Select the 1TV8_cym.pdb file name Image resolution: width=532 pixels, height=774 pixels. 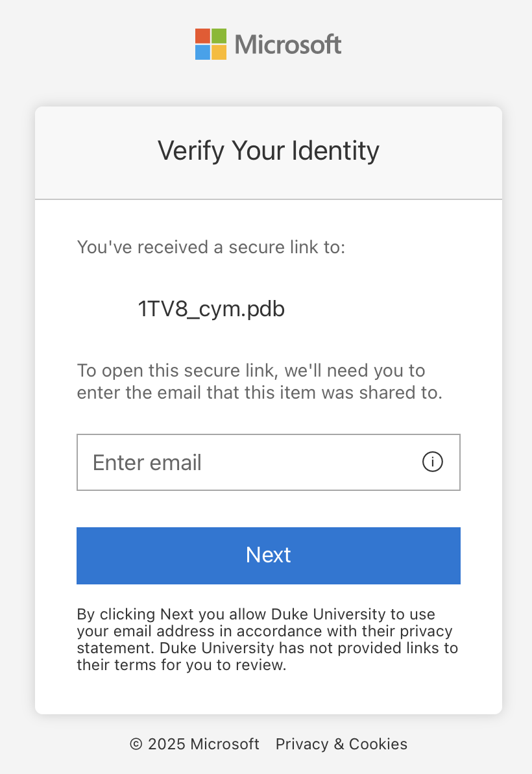[212, 309]
